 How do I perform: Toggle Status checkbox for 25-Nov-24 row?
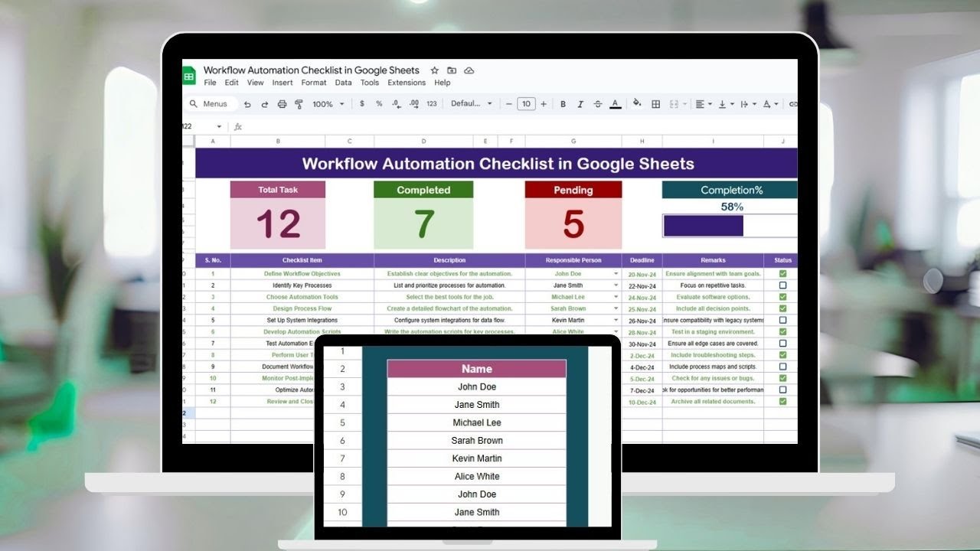point(782,308)
